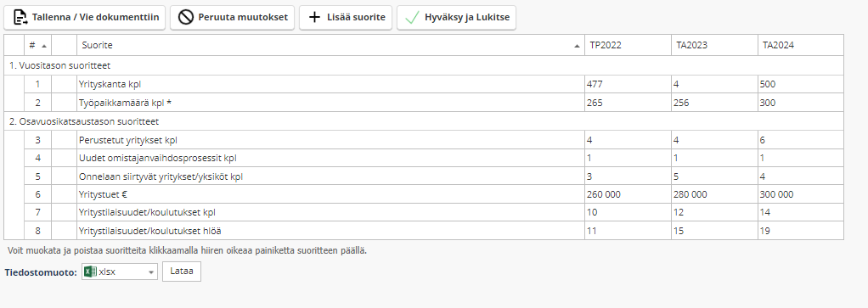
Task: Click the green checkmark icon on Hyväksy ja Lukitse
Action: pyautogui.click(x=413, y=17)
